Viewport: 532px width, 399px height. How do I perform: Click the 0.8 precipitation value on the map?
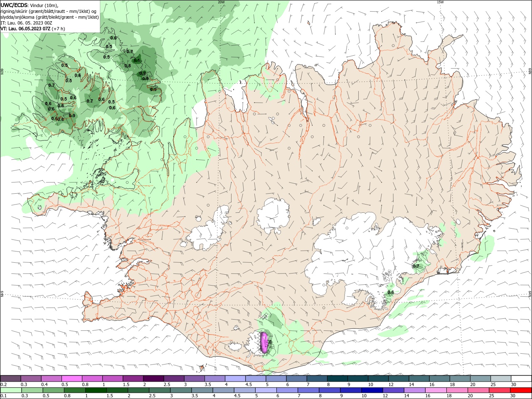pos(128,66)
